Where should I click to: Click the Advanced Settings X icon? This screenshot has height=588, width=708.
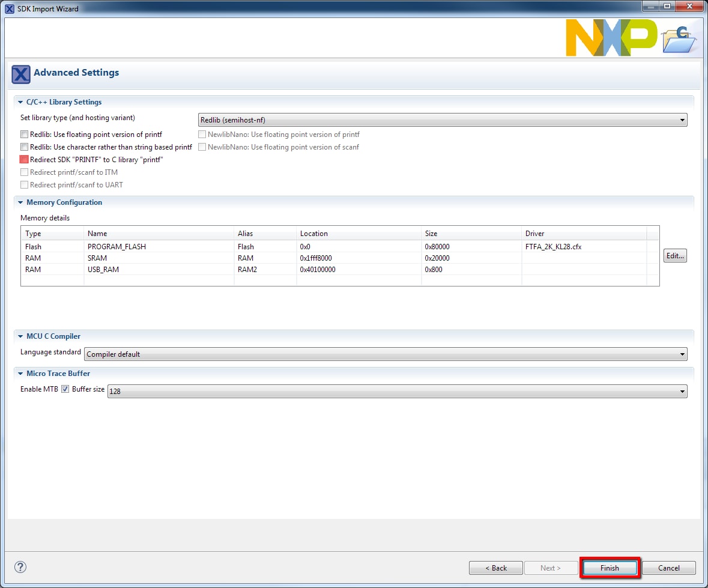(21, 74)
